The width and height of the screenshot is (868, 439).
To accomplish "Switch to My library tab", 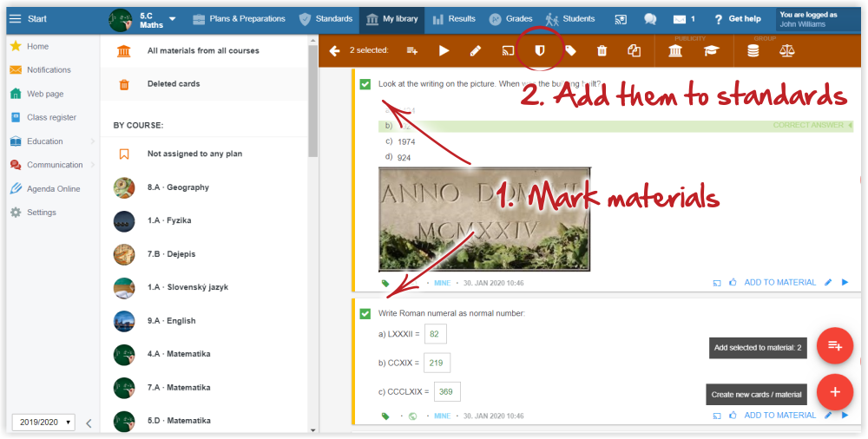I will (392, 19).
